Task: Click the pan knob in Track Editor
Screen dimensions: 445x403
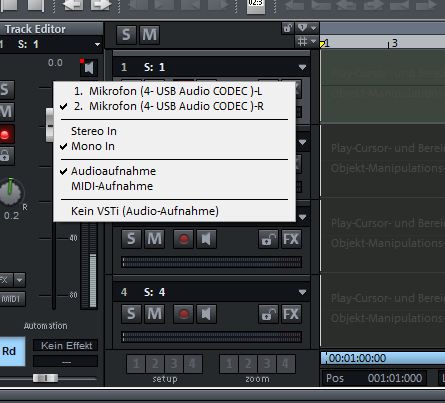Action: (11, 192)
